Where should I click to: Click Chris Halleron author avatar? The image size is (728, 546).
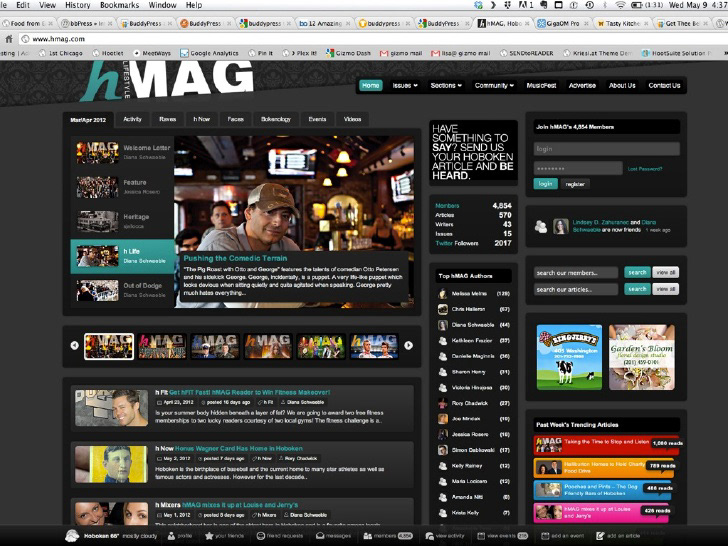[x=442, y=309]
